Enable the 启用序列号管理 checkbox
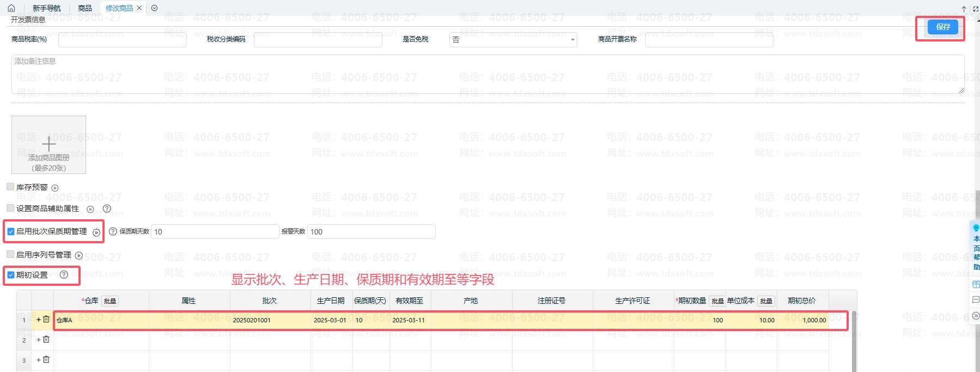The image size is (980, 372). 10,254
